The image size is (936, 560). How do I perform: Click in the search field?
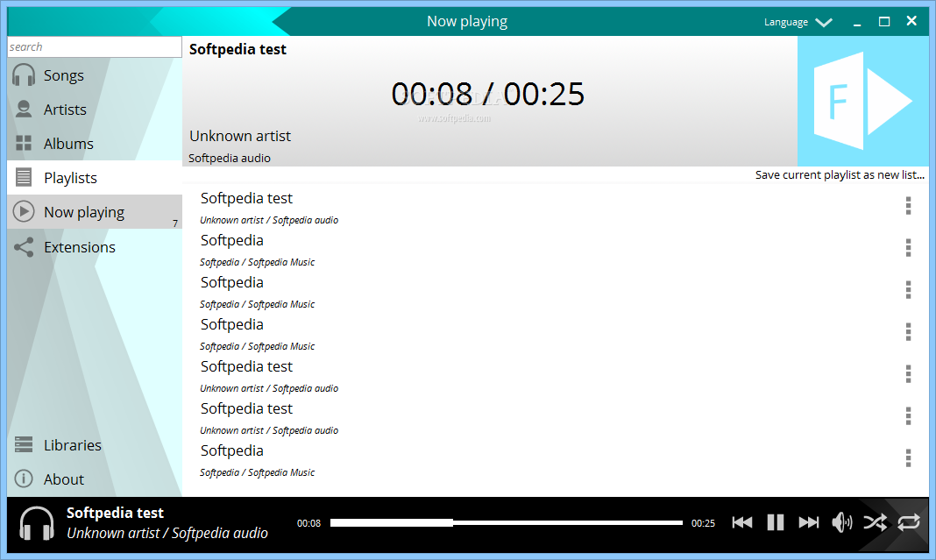[95, 46]
